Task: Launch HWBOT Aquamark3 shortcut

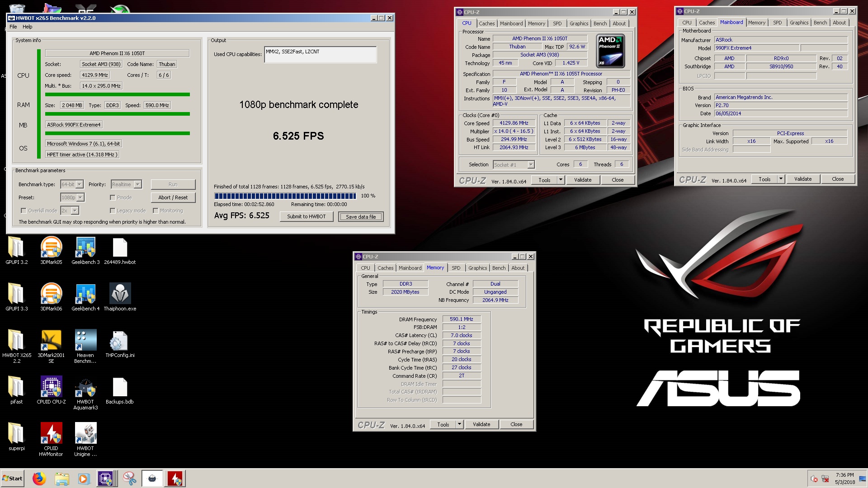Action: [x=85, y=393]
